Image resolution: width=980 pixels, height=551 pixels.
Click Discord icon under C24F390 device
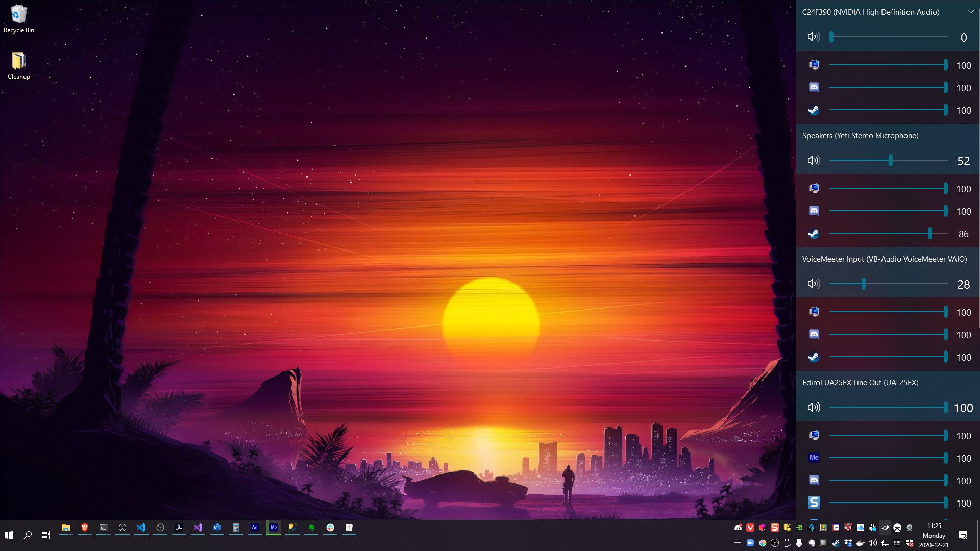coord(814,87)
